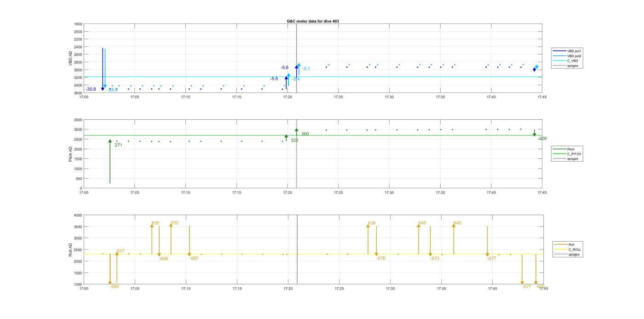The height and width of the screenshot is (319, 644).
Task: Click the '3600' tick on VBD axis
Action: point(78,93)
